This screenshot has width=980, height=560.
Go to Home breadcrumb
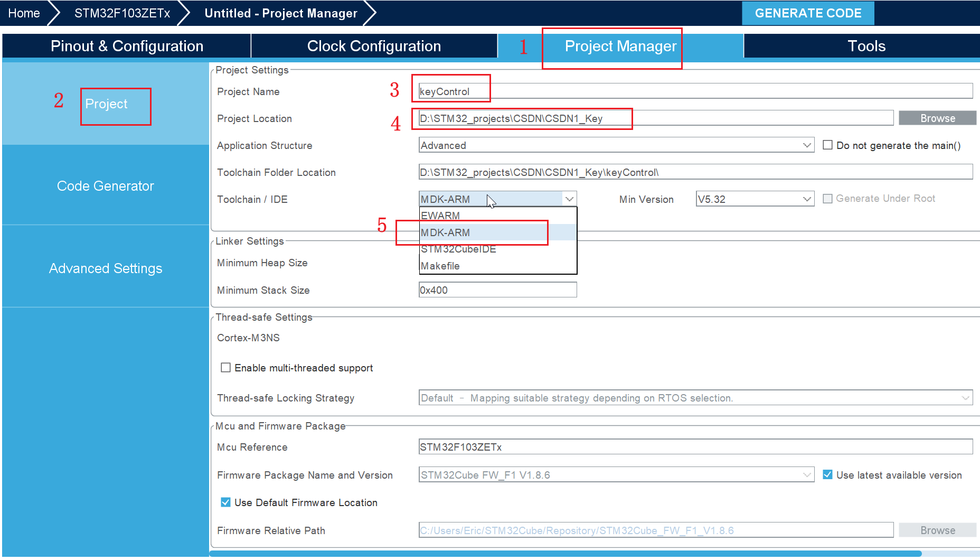click(24, 13)
